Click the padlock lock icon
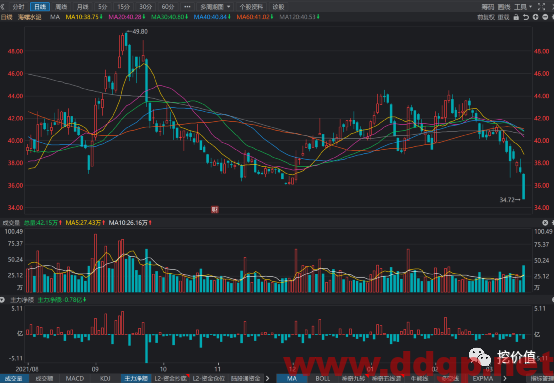The height and width of the screenshot is (383, 554). tap(516, 17)
